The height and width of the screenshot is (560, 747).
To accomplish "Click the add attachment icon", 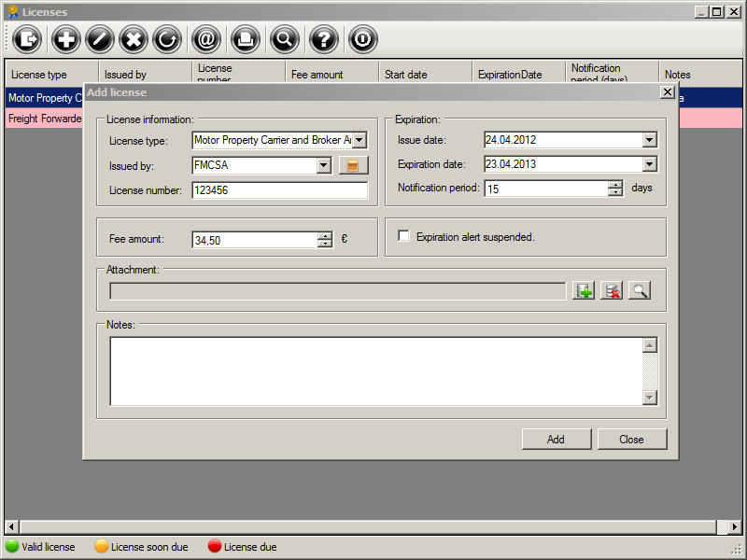I will pos(583,290).
